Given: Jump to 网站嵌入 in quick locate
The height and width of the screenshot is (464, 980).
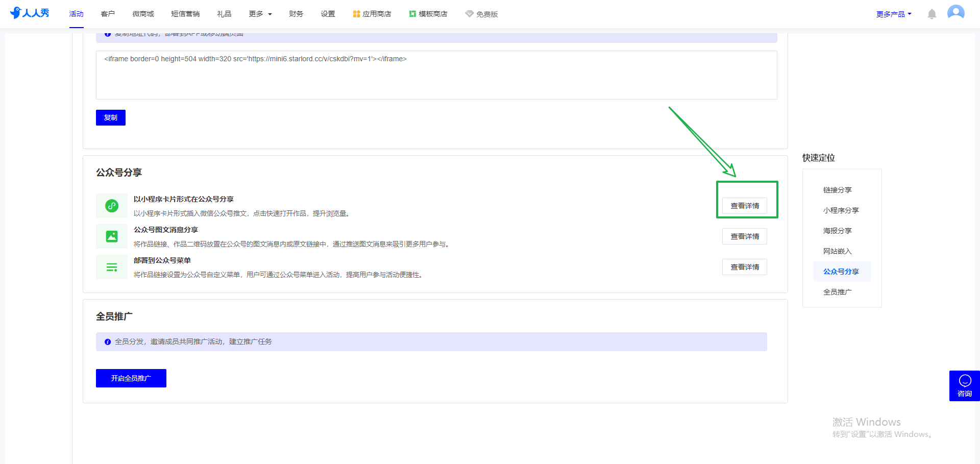Looking at the screenshot, I should click(x=838, y=251).
